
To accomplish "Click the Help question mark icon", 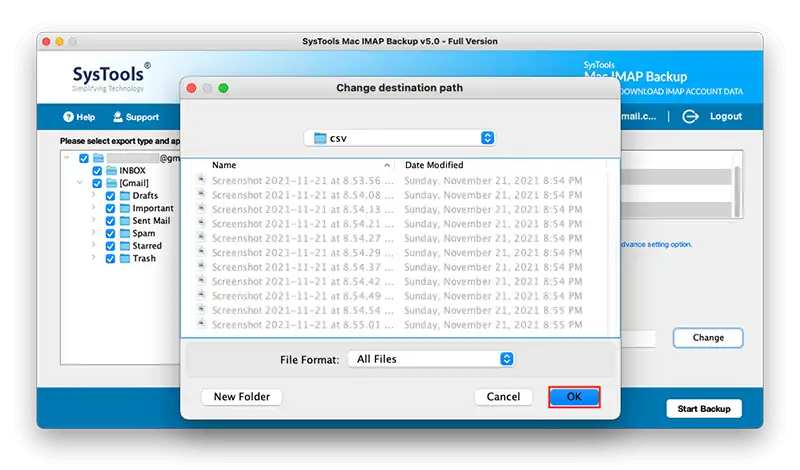I will pos(68,117).
